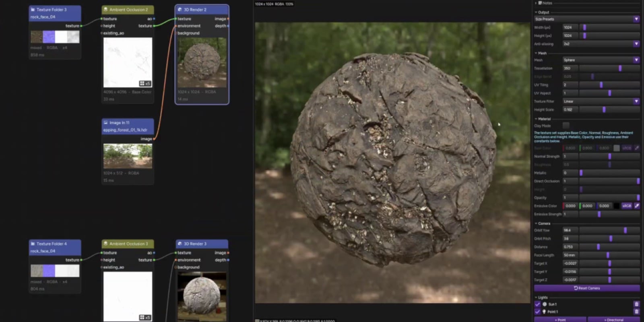Toggle the Clay Mode checkbox
The width and height of the screenshot is (644, 322).
[566, 126]
